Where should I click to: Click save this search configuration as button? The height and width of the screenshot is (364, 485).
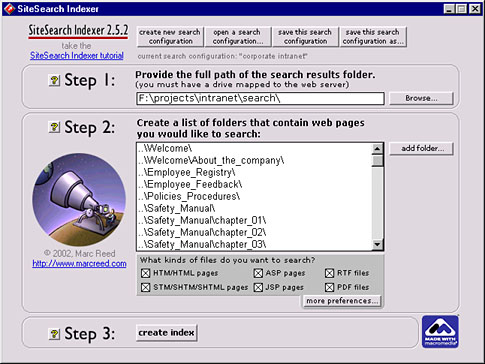point(373,37)
